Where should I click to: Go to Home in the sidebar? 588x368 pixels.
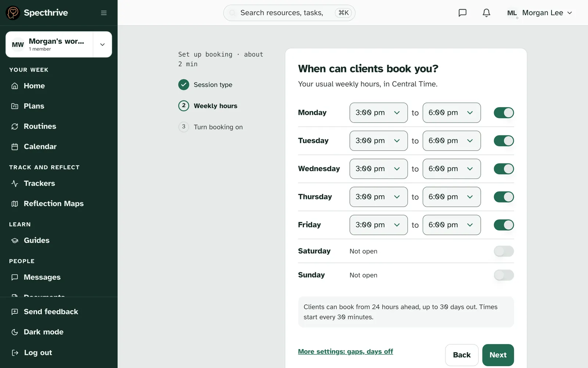coord(59,86)
